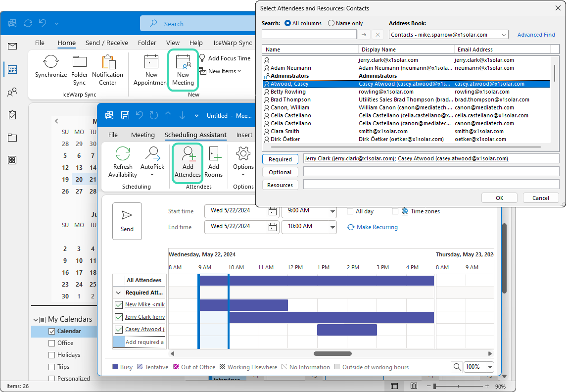Open the 9:00 AM start time dropdown

[x=332, y=211]
